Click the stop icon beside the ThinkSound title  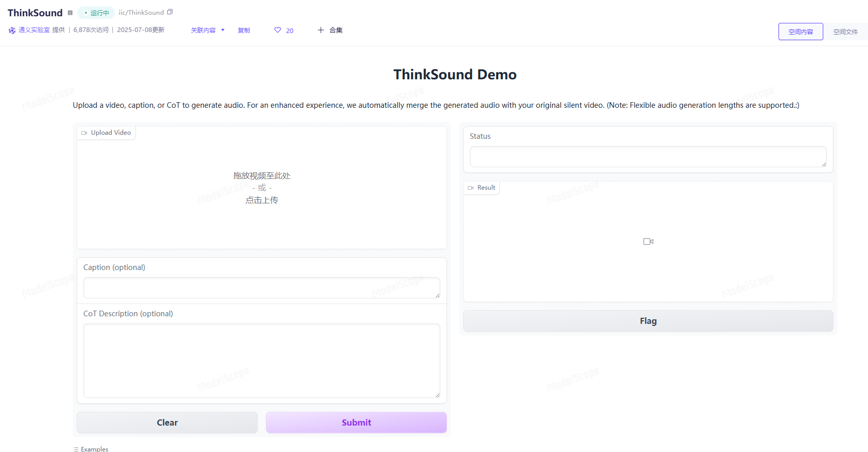(x=70, y=13)
